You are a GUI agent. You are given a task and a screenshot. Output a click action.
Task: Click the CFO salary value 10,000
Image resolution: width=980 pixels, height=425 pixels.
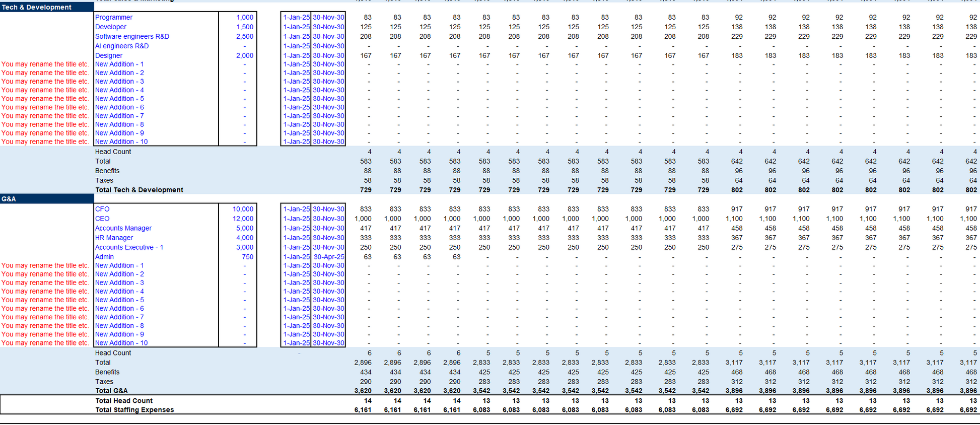click(243, 209)
